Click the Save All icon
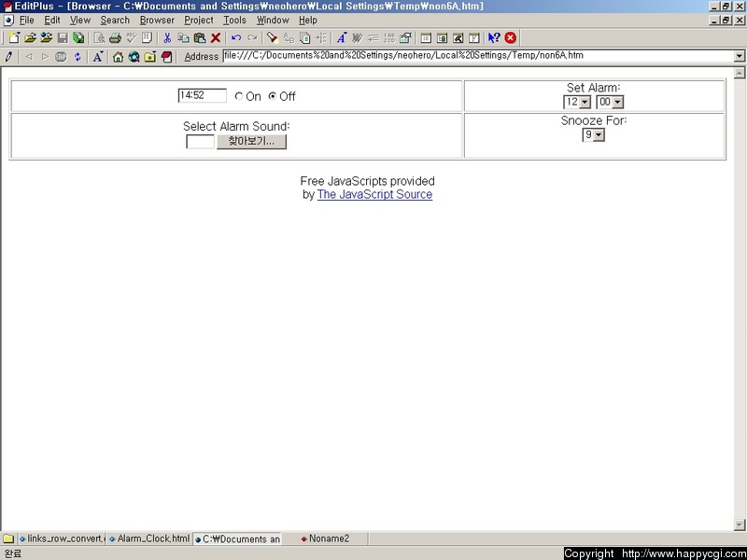Viewport: 747px width, 560px height. click(78, 37)
